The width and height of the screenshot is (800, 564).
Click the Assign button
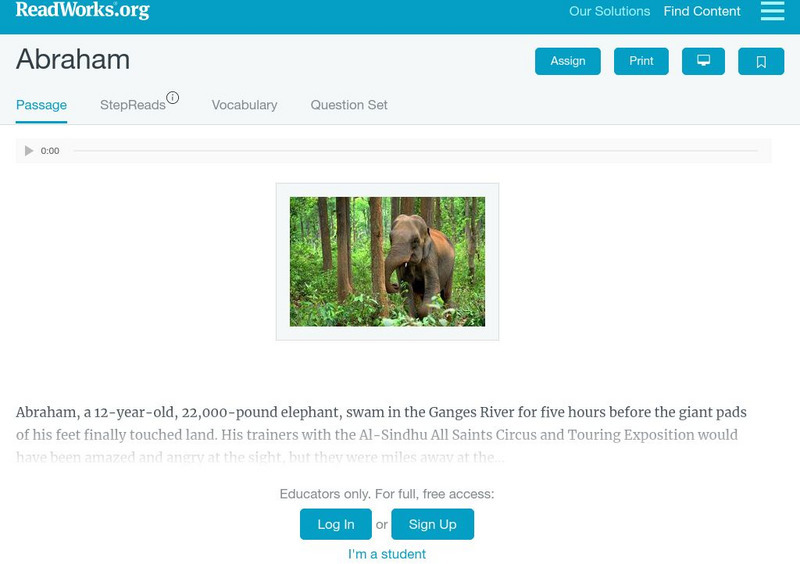click(568, 61)
